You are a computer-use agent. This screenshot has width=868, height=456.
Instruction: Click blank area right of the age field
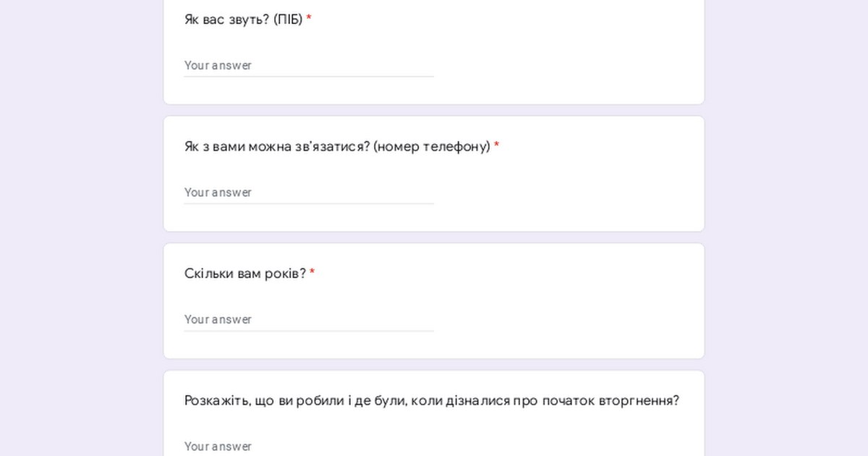[x=564, y=319]
